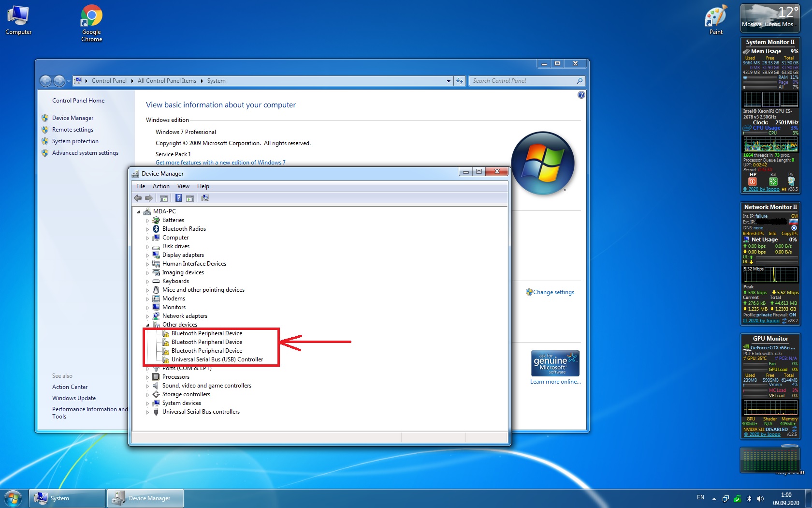Select the Universal Serial Bus (USB) Controller device
This screenshot has height=508, width=812.
[217, 359]
